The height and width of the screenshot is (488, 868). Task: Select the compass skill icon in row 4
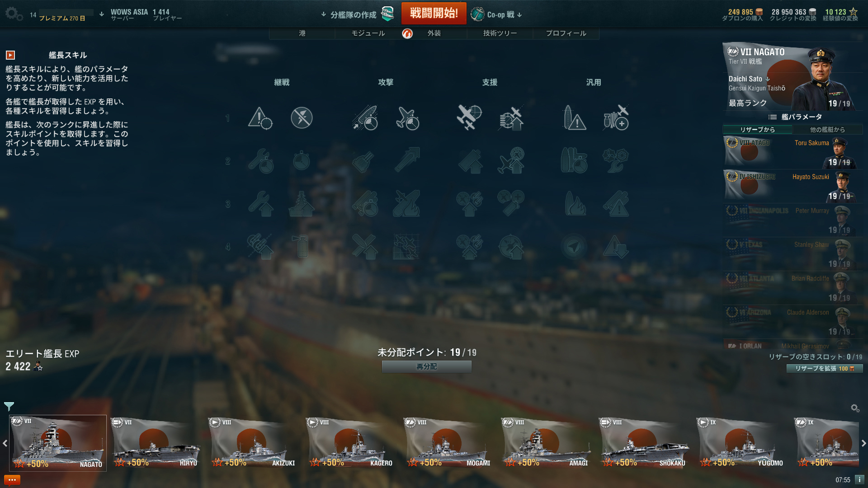(574, 247)
